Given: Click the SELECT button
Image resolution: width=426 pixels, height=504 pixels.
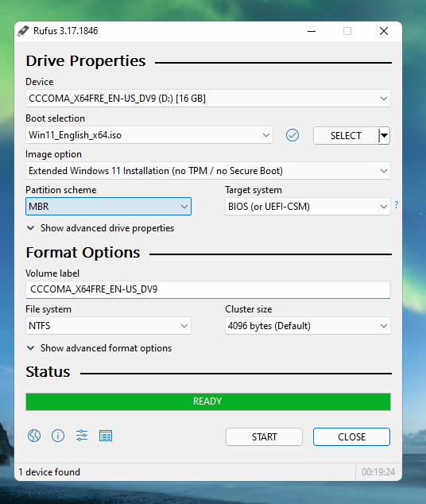Looking at the screenshot, I should 346,136.
